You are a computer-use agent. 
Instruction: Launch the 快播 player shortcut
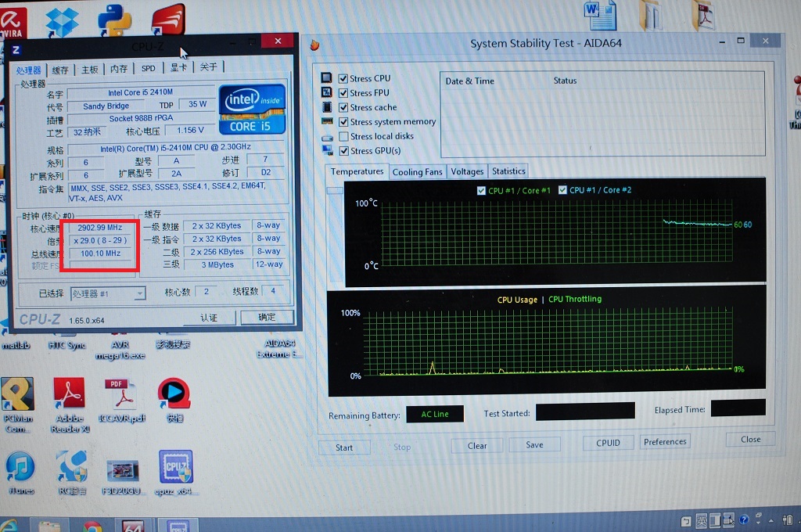[174, 394]
